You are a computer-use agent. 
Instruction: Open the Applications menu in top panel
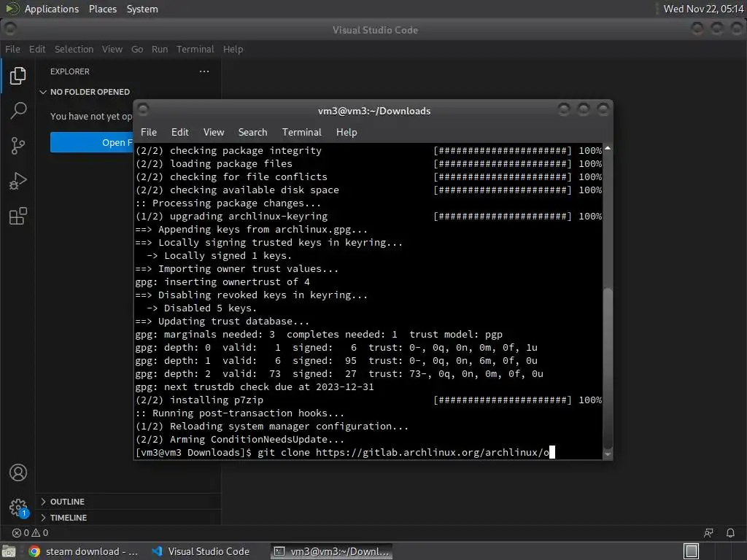(x=52, y=9)
